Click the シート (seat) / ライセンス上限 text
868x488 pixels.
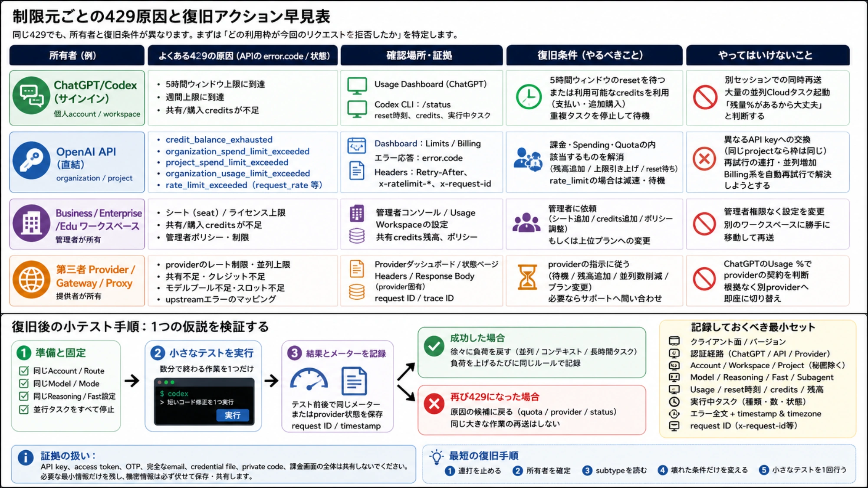coord(225,213)
